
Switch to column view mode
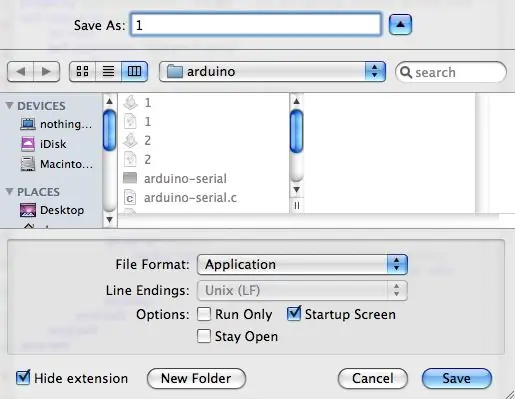(x=134, y=71)
